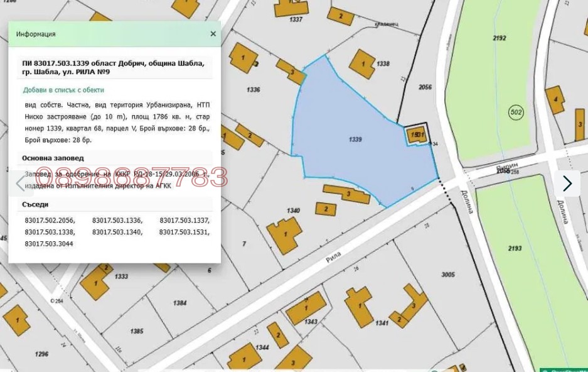588x372 pixels.
Task: Click neighbor ID 83017.503.3044 in the panel
Action: coord(49,244)
